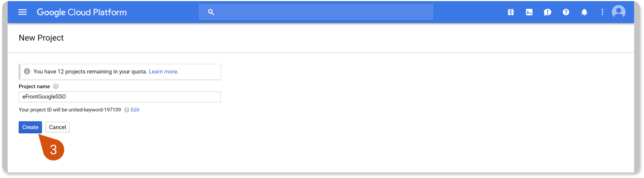Open the send feedback icon

click(547, 12)
